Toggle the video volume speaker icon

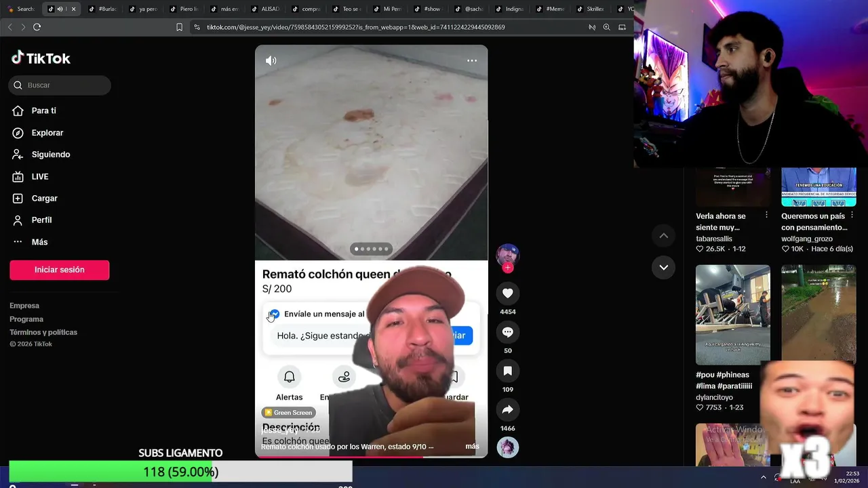tap(271, 60)
